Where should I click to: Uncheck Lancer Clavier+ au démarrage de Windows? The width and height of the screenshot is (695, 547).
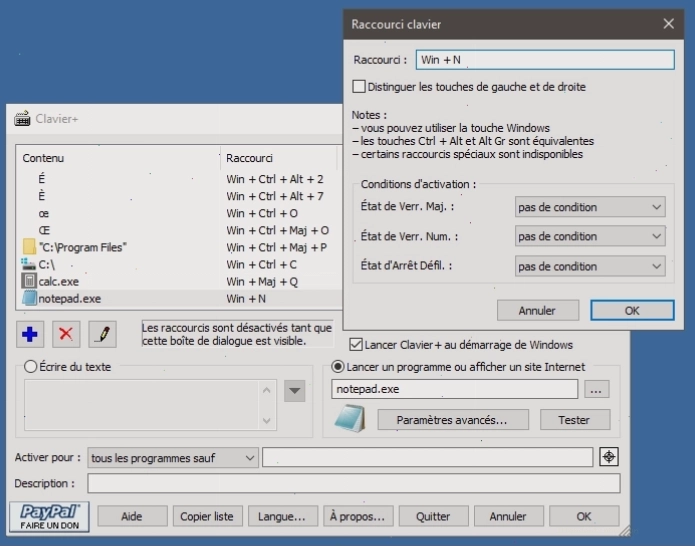coord(355,345)
